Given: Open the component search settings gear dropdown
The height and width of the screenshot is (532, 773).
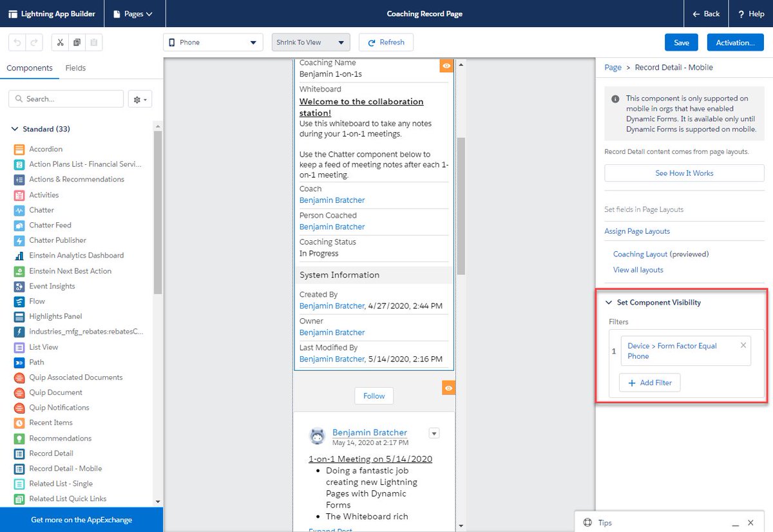Looking at the screenshot, I should [140, 99].
